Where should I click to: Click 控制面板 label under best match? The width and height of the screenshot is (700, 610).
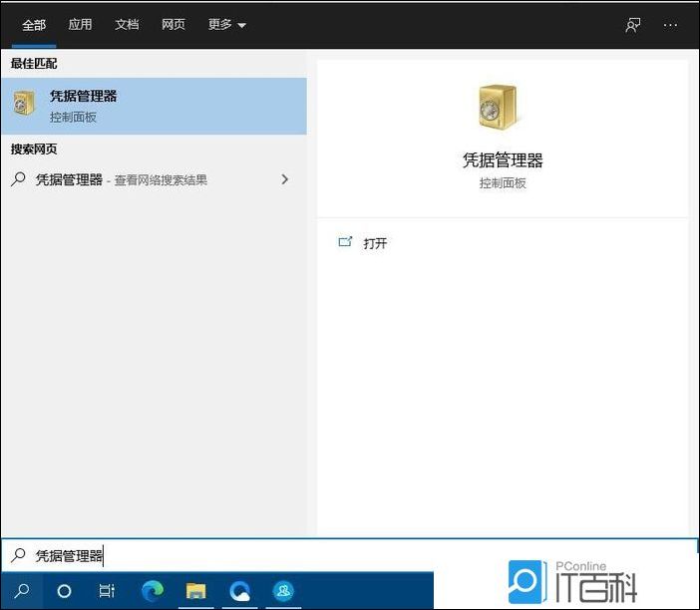click(73, 118)
